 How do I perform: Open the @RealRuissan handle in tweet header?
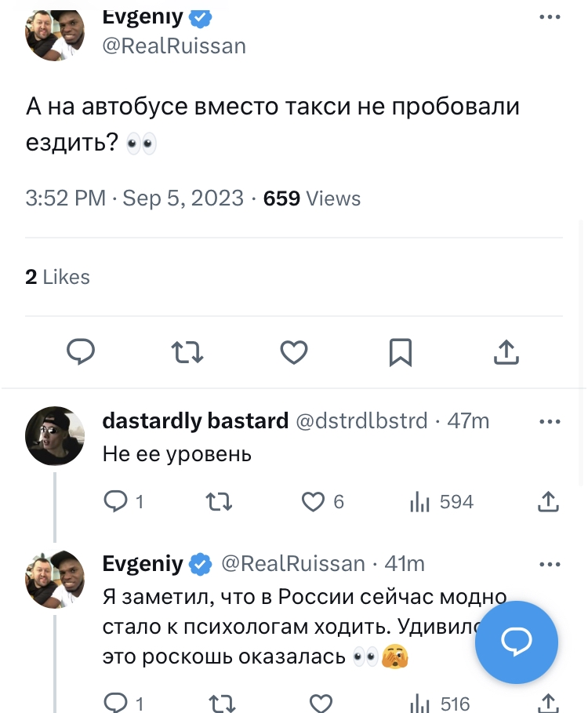click(175, 46)
